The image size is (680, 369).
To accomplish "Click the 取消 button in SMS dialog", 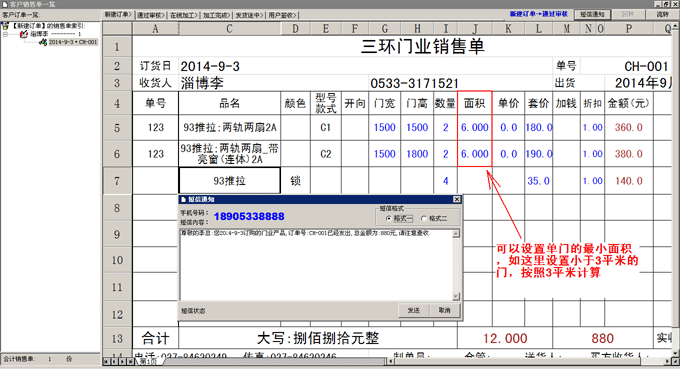I will pos(445,310).
